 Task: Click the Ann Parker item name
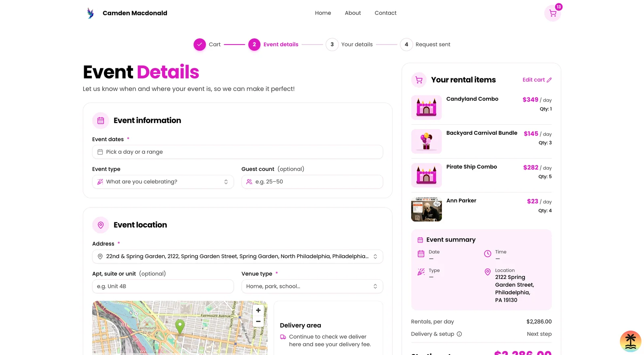point(461,201)
